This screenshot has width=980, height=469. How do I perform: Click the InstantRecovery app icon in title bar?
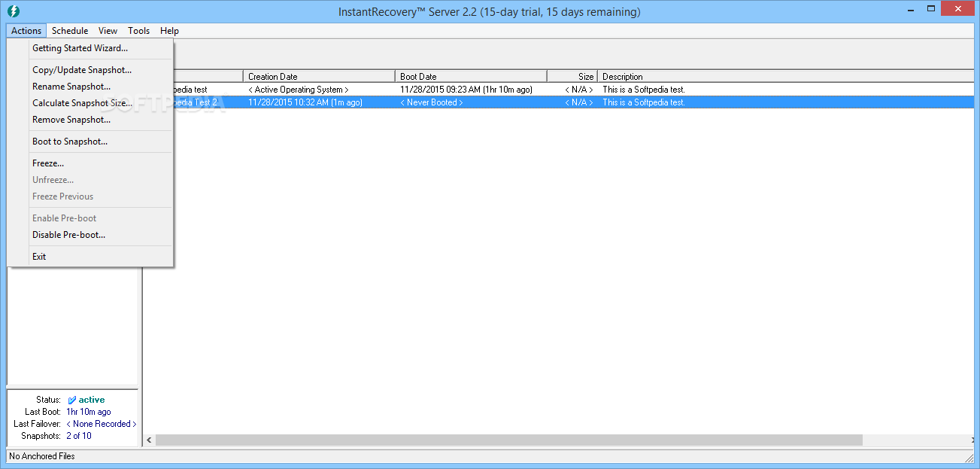pyautogui.click(x=13, y=11)
